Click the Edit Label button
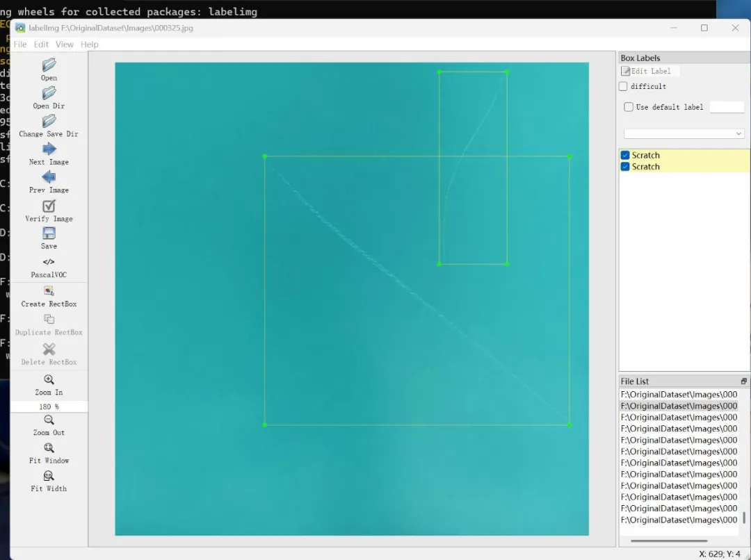The width and height of the screenshot is (751, 560). click(649, 71)
